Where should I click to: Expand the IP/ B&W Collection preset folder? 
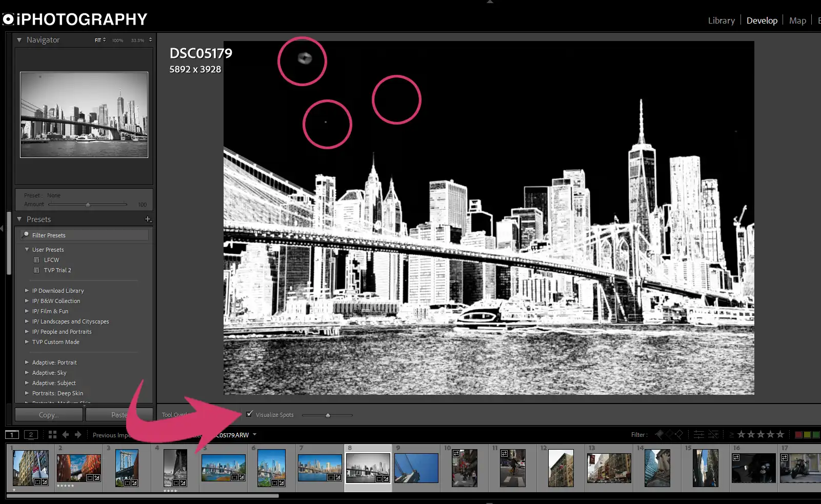(x=27, y=301)
